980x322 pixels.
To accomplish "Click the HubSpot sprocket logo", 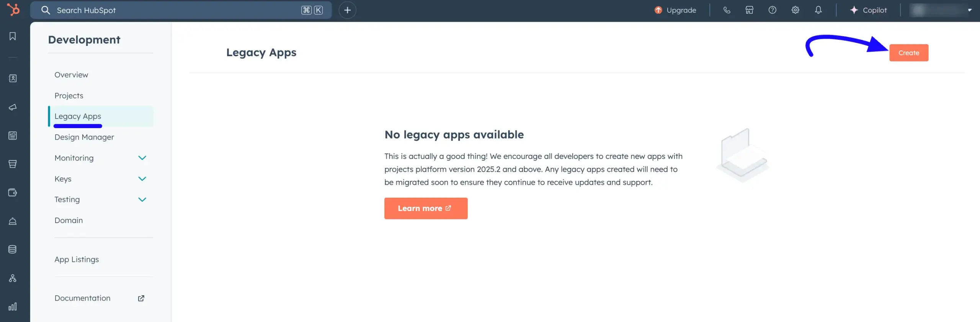I will pos(13,10).
